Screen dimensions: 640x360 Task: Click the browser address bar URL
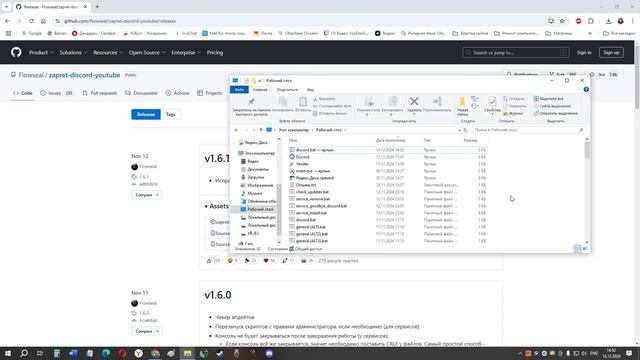pyautogui.click(x=120, y=21)
